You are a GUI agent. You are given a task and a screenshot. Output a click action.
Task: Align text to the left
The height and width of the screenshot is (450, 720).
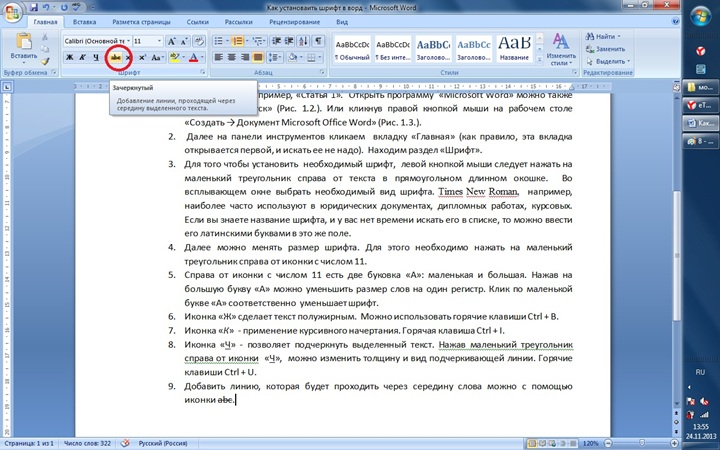(x=219, y=57)
